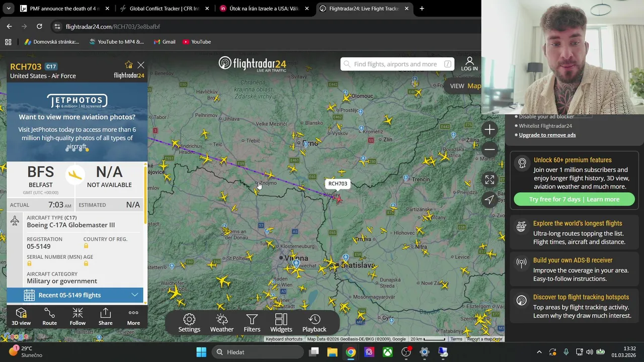
Task: Switch to Global Conflict Tracker tab
Action: (164, 9)
